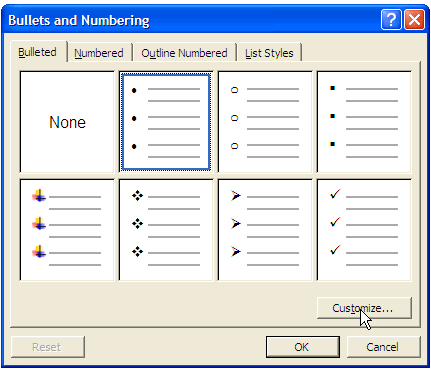Switch to the Numbered tab

click(99, 53)
